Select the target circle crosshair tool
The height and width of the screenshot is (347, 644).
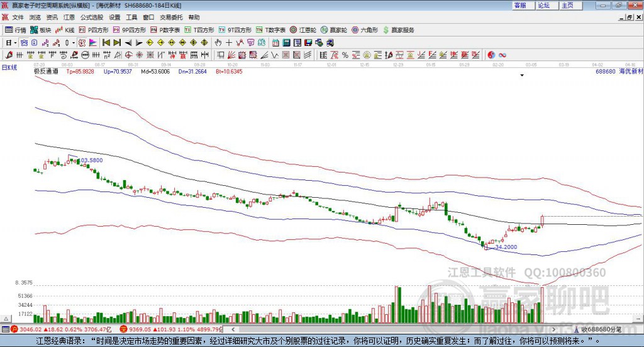(x=128, y=55)
